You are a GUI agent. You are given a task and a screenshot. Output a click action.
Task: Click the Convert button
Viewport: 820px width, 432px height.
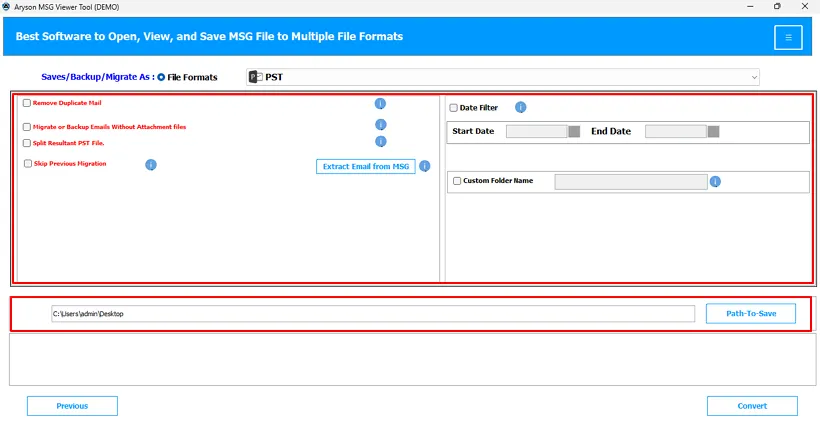pyautogui.click(x=752, y=406)
